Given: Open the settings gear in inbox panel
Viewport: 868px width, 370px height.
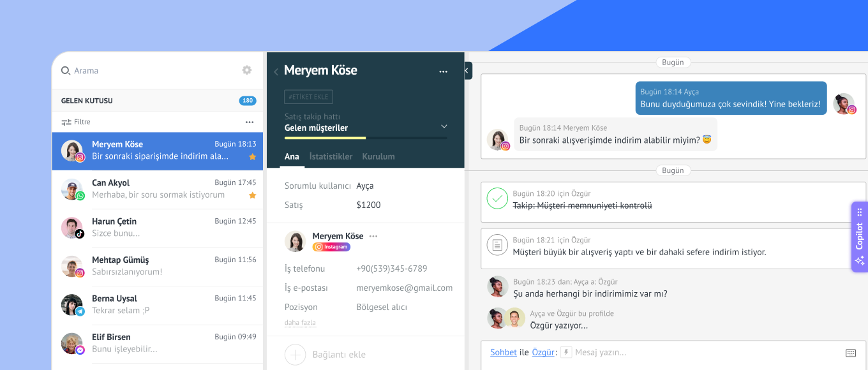Looking at the screenshot, I should tap(247, 70).
